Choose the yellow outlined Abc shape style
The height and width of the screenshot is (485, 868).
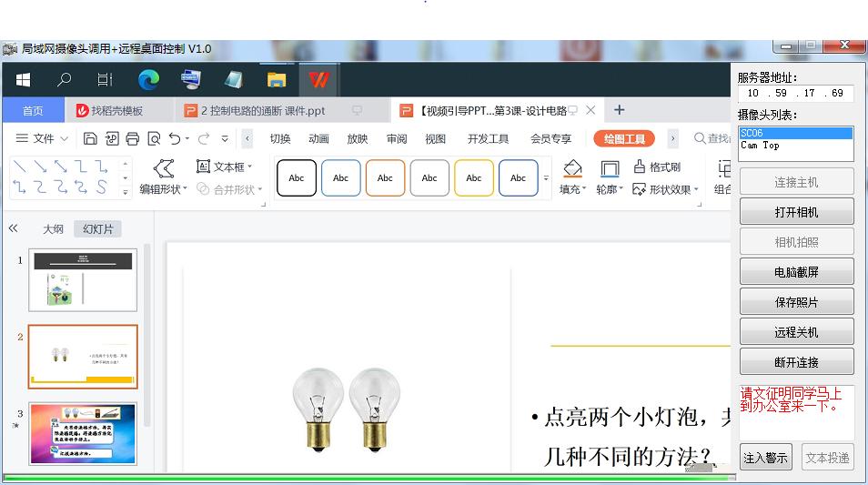click(x=473, y=177)
